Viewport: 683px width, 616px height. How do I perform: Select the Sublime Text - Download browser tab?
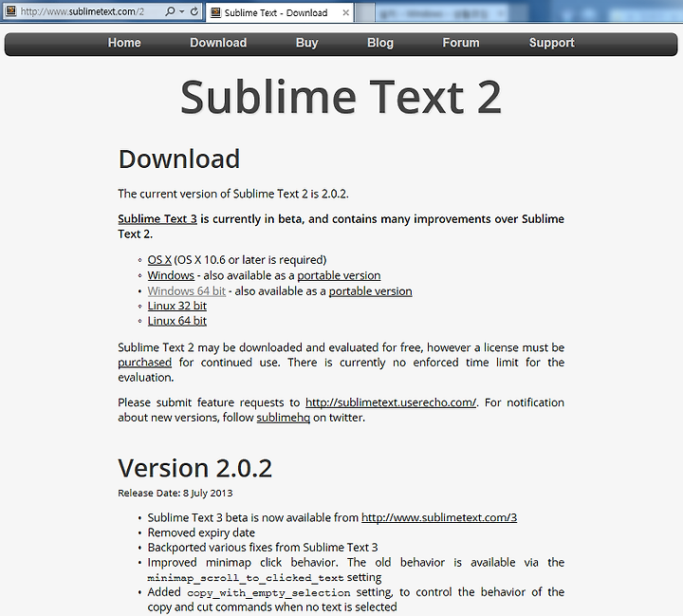tap(279, 12)
